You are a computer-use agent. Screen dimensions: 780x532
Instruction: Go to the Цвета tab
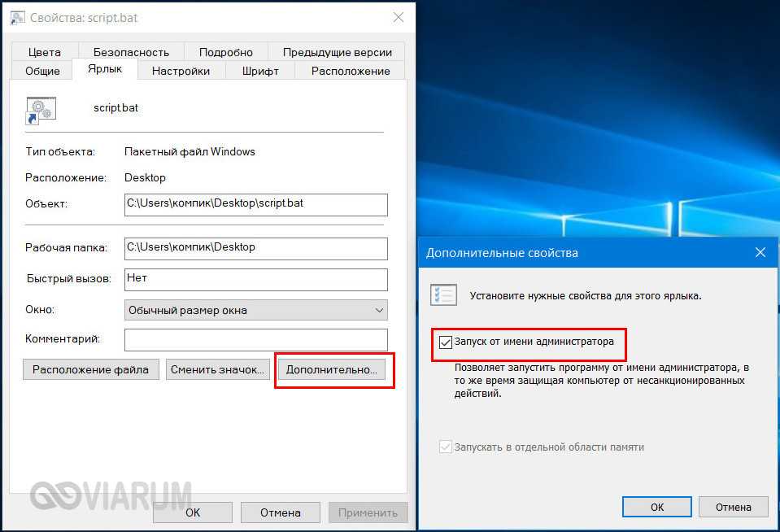[x=45, y=52]
